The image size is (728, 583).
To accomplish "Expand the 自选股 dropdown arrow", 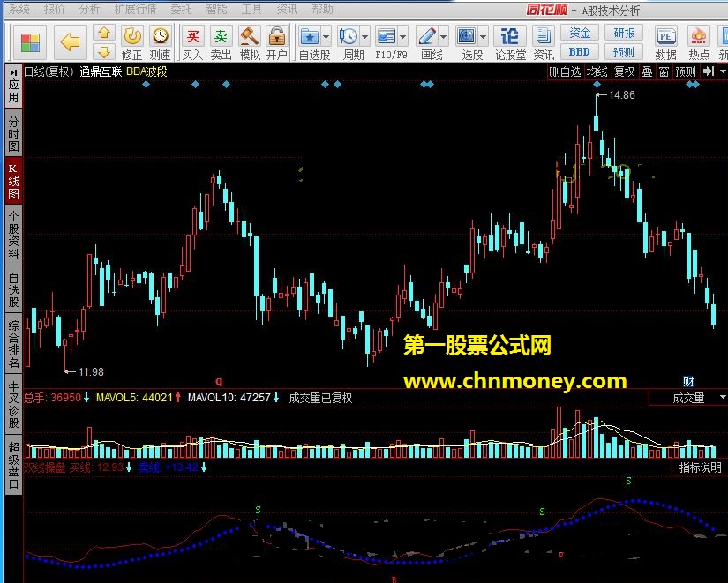I will pos(326,37).
